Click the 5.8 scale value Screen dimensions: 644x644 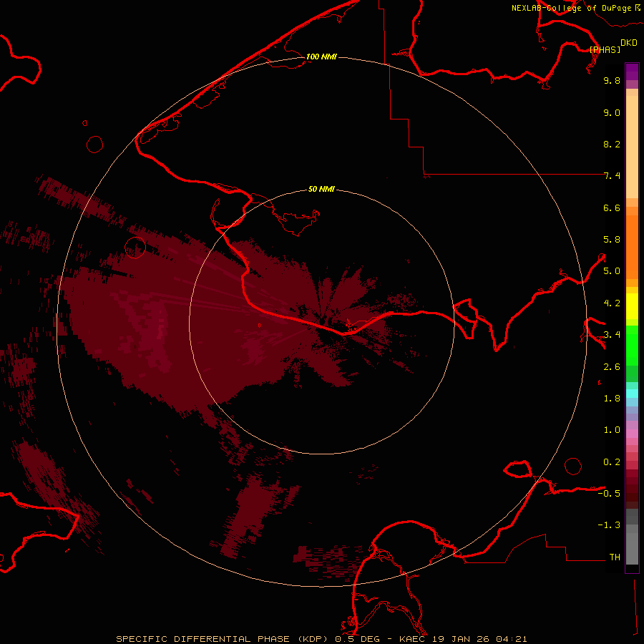pos(612,240)
